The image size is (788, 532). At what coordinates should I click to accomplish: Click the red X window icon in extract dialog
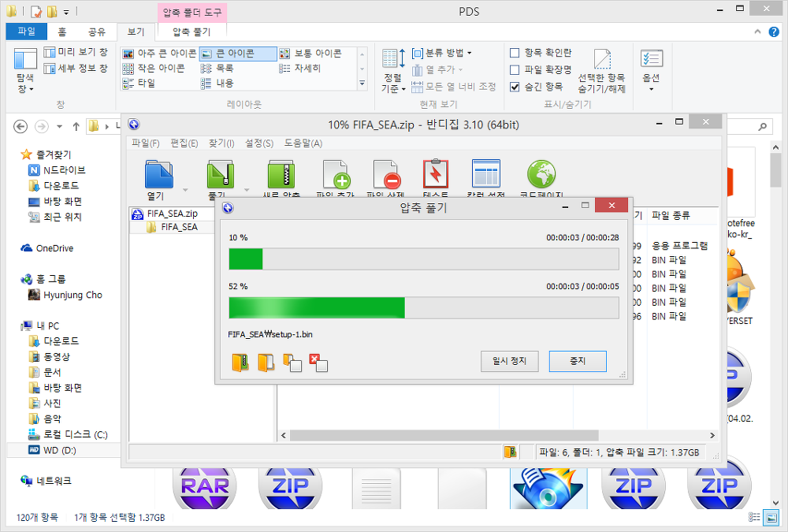[x=318, y=363]
